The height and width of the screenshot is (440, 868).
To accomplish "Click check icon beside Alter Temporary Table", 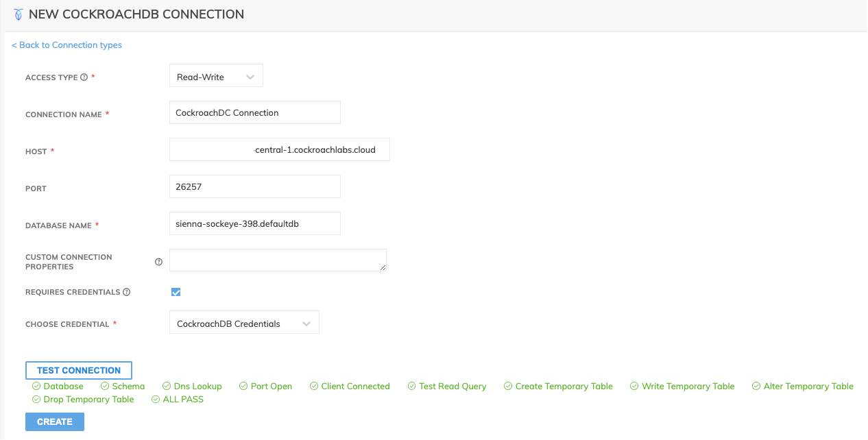I will [x=756, y=387].
